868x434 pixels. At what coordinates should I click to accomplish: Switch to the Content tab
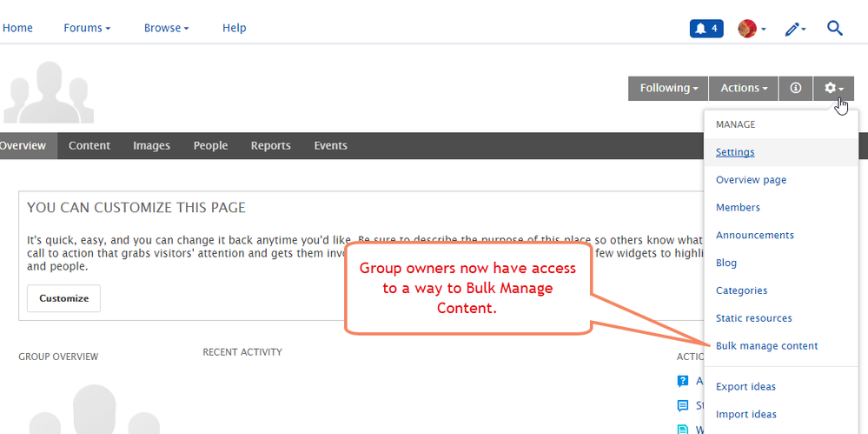89,145
